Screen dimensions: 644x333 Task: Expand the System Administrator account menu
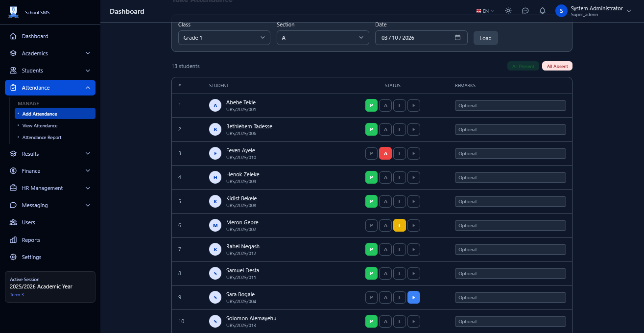pyautogui.click(x=629, y=11)
